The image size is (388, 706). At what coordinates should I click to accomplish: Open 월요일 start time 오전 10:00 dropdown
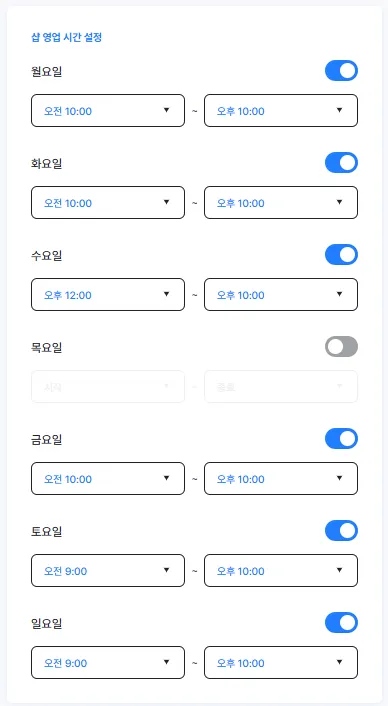(x=108, y=110)
